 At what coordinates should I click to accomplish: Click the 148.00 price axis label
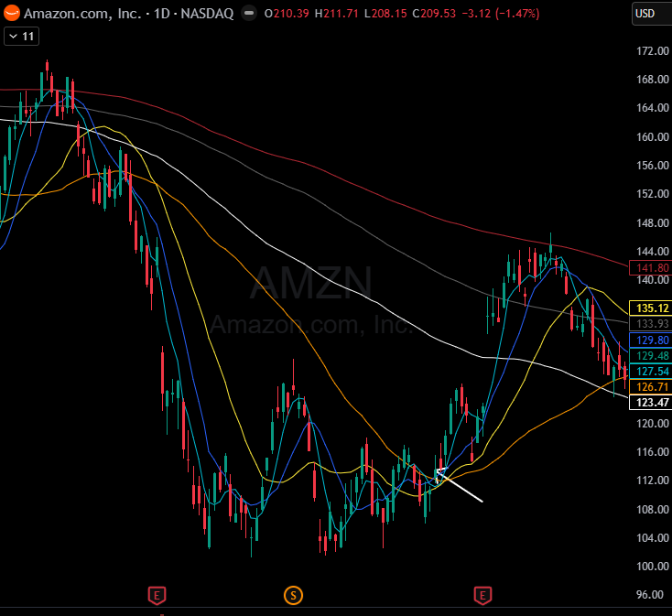tap(653, 222)
